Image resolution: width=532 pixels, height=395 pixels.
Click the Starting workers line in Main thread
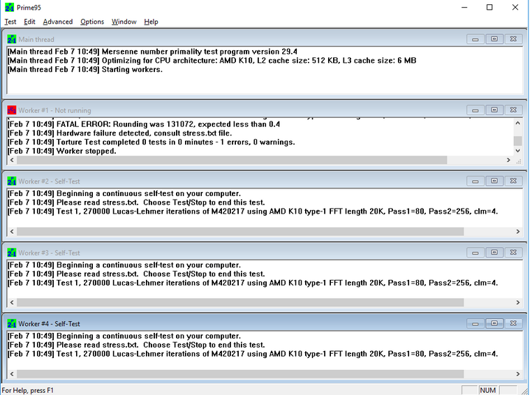pyautogui.click(x=85, y=70)
